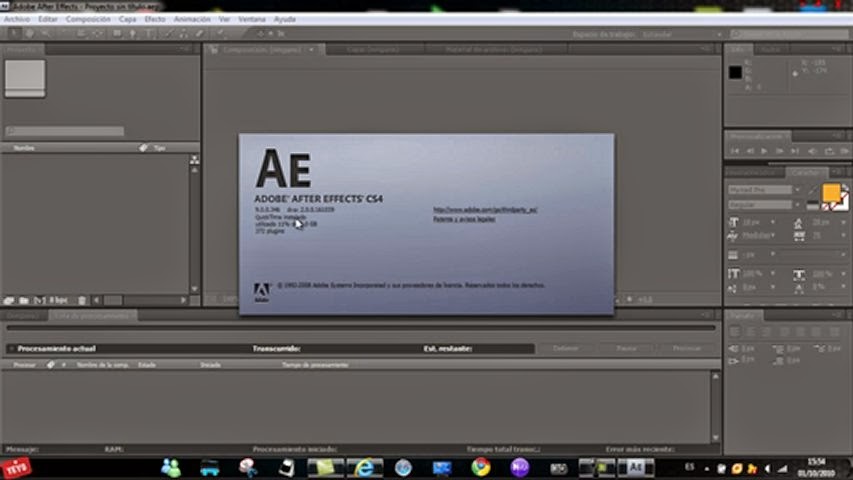Step back one frame in Preview
Viewport: 853px width, 480px height.
click(x=750, y=151)
